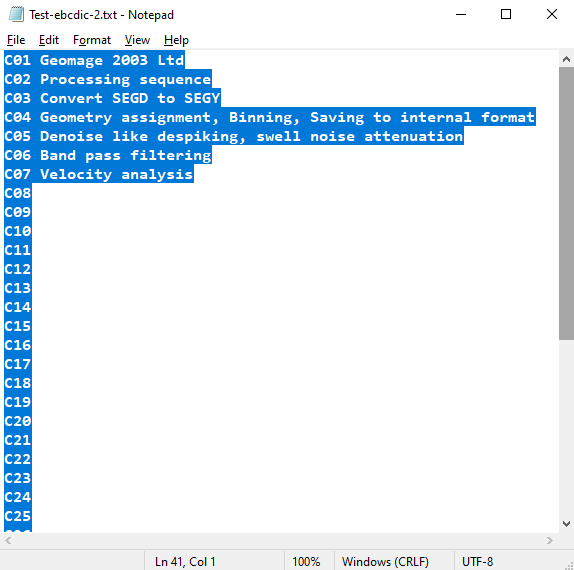Click line 'C07 Velocity analysis'
Viewport: 574px width, 570px height.
pyautogui.click(x=99, y=174)
